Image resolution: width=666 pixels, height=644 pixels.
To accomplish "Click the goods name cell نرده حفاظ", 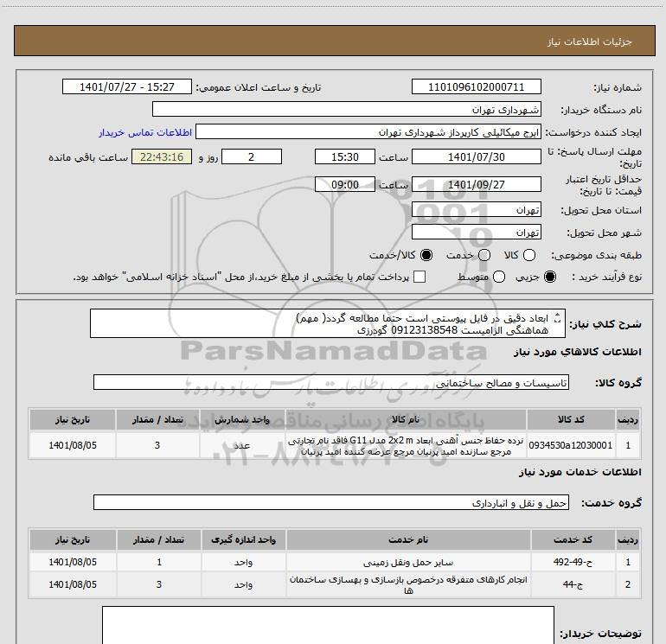I will click(406, 446).
